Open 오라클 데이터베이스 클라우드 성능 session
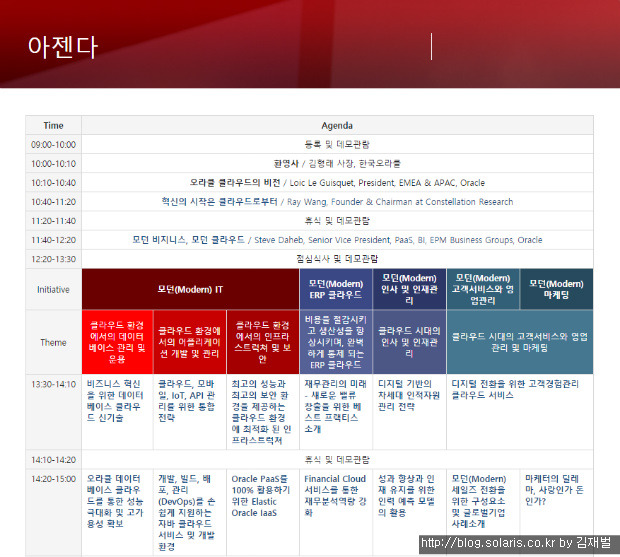 (x=115, y=501)
